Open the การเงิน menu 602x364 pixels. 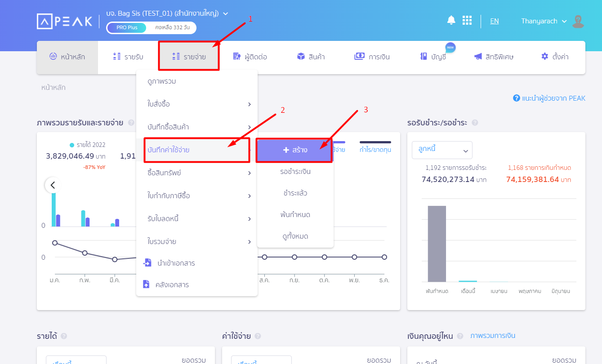click(372, 57)
